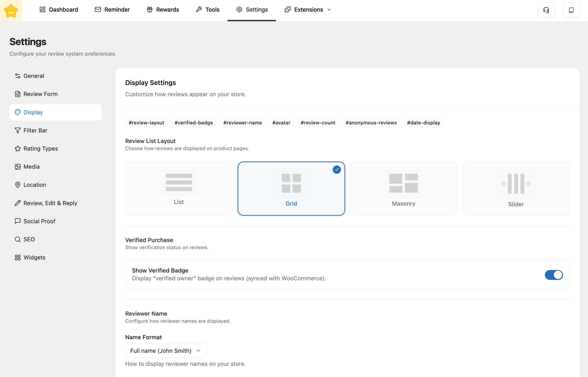Click the Rating Types star icon

click(18, 149)
